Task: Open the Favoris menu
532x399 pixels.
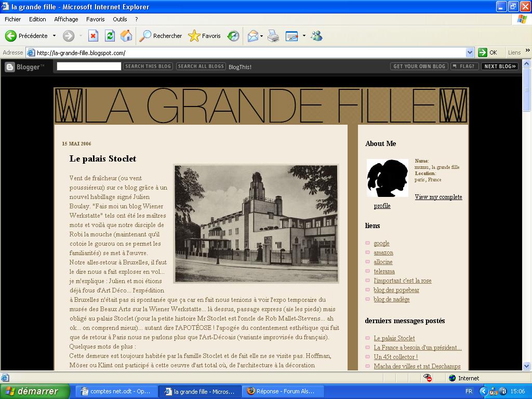Action: point(96,19)
